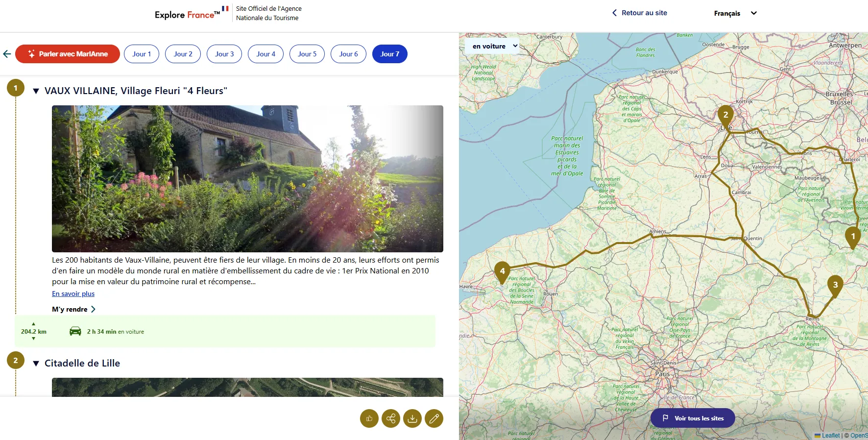Click the back arrow beside Parler avec MariAnne
This screenshot has width=868, height=440.
coord(7,54)
